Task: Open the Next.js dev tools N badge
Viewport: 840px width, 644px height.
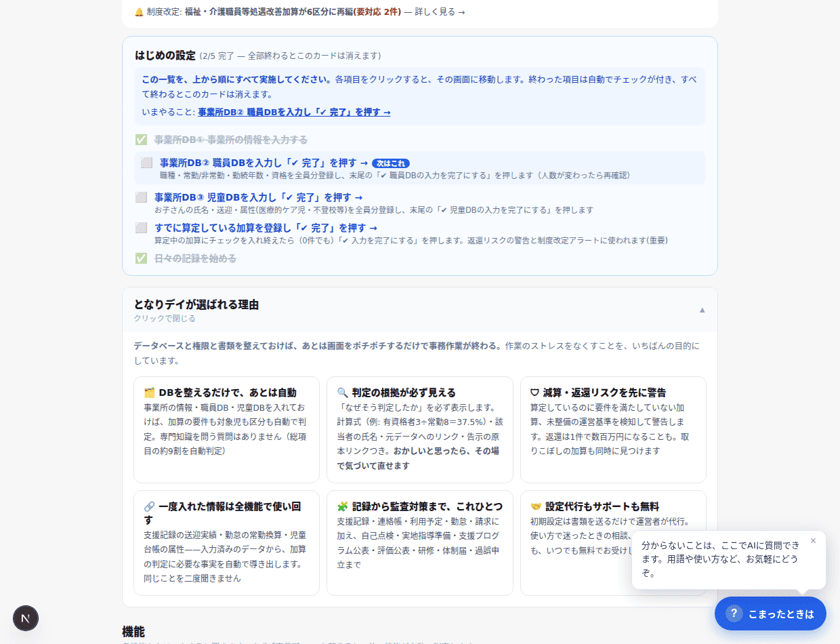Action: click(26, 618)
